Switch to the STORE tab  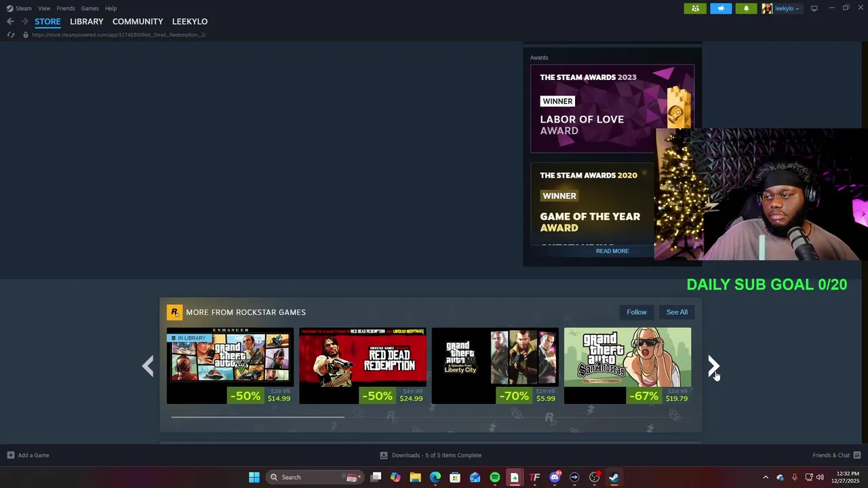click(x=47, y=22)
